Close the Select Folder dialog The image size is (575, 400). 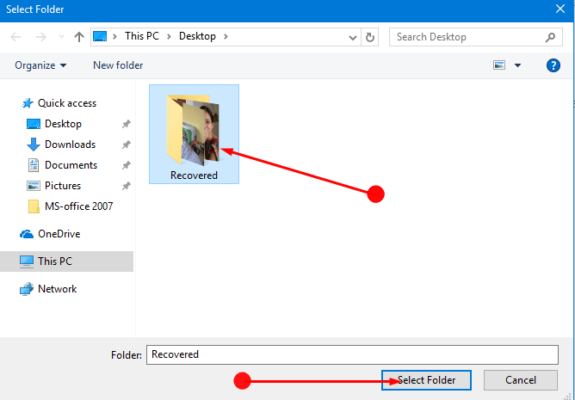tap(560, 9)
